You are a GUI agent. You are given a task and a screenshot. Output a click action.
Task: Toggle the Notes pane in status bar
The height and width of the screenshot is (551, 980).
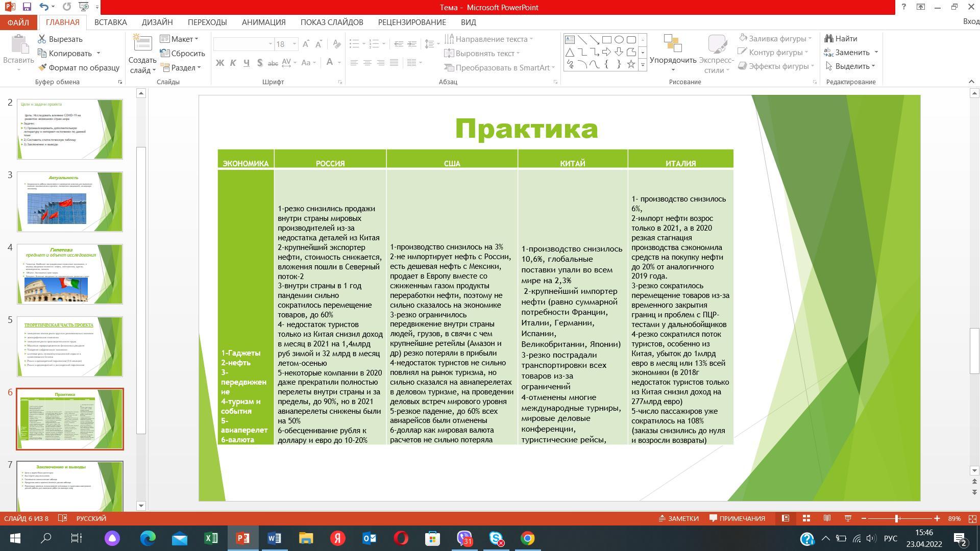coord(678,518)
